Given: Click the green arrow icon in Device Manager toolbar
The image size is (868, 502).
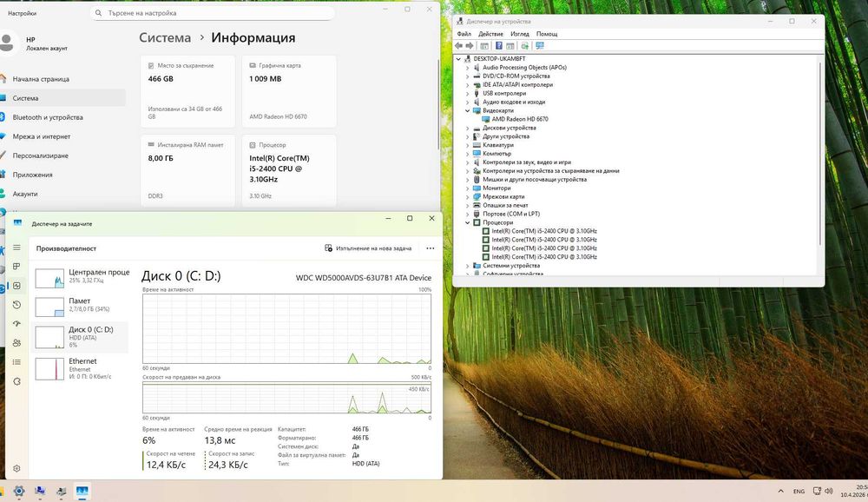Looking at the screenshot, I should coord(525,46).
